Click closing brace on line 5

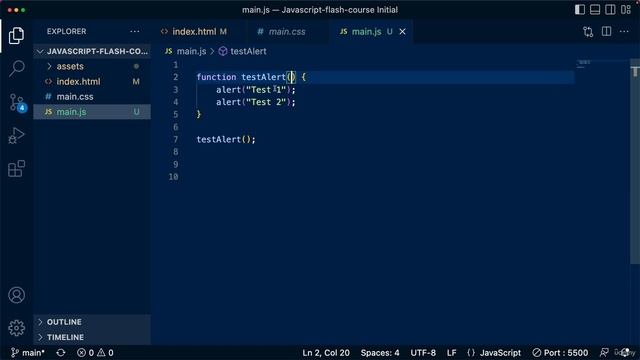[199, 114]
